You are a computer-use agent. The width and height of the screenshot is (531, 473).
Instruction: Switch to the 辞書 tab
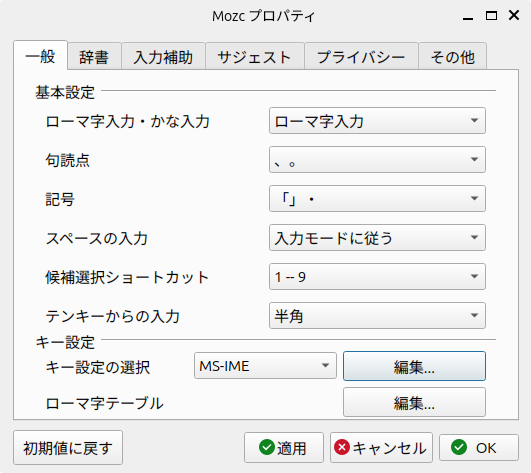tap(94, 57)
